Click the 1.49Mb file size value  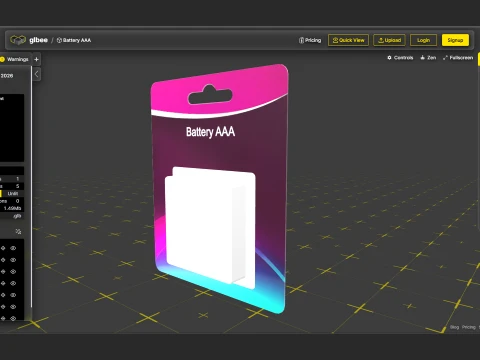coord(12,208)
